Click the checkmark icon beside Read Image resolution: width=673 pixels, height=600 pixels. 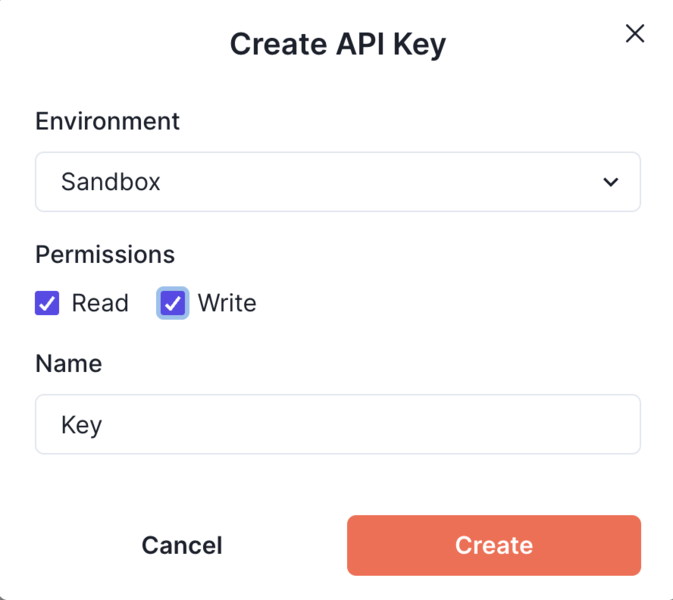click(47, 303)
